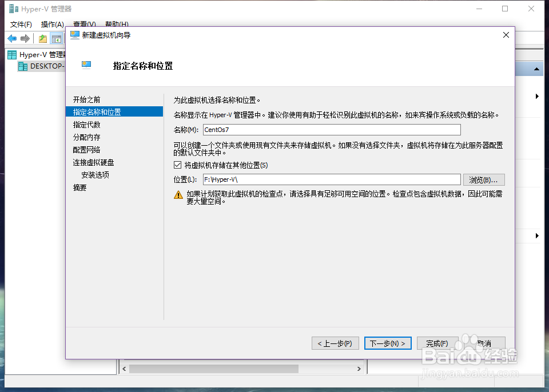The image size is (549, 392).
Task: Click the Hyper-V 管理器 server icon in the tree
Action: point(11,54)
